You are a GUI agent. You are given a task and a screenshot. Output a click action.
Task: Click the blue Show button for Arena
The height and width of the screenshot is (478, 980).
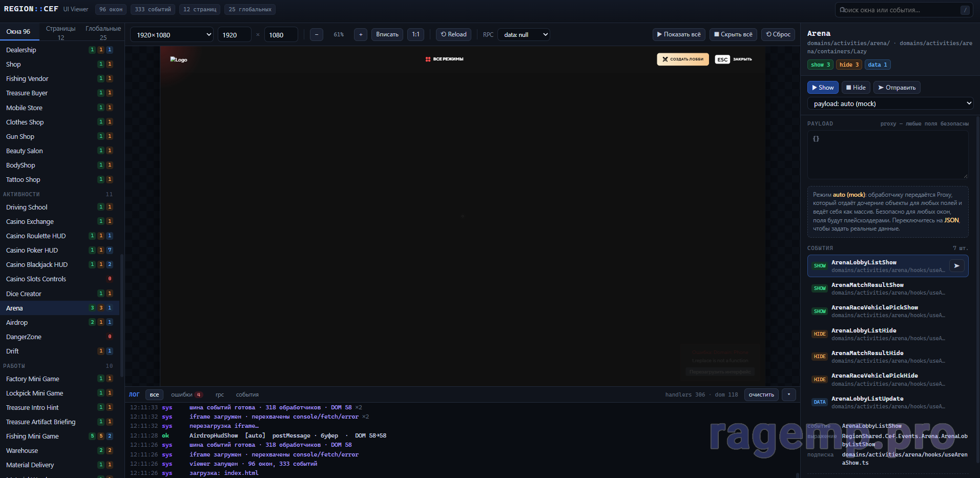pyautogui.click(x=823, y=88)
